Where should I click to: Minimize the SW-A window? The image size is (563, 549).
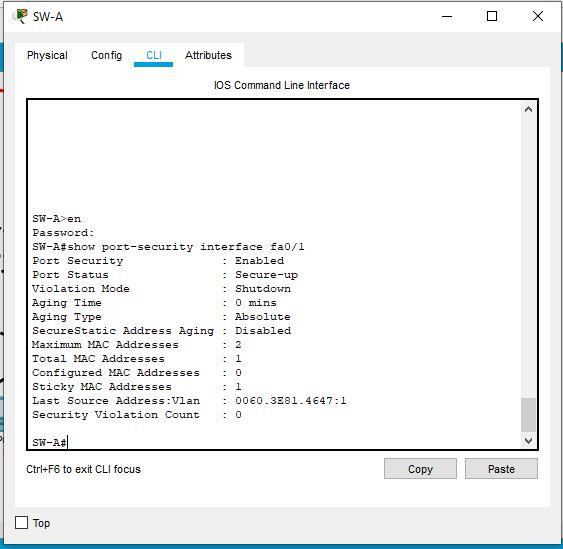(x=447, y=17)
